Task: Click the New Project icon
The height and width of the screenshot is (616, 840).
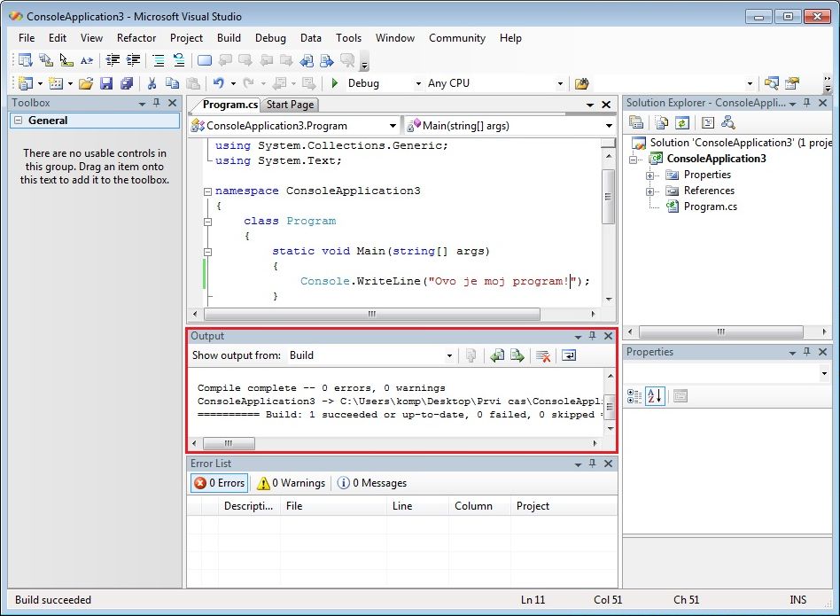Action: point(25,83)
